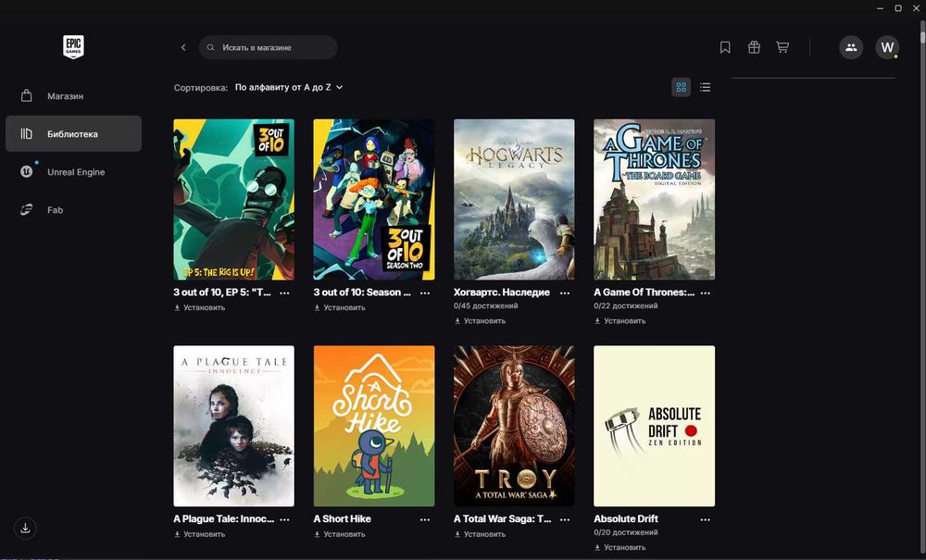
Task: Open options menu for A Plague Tale
Action: pyautogui.click(x=284, y=519)
